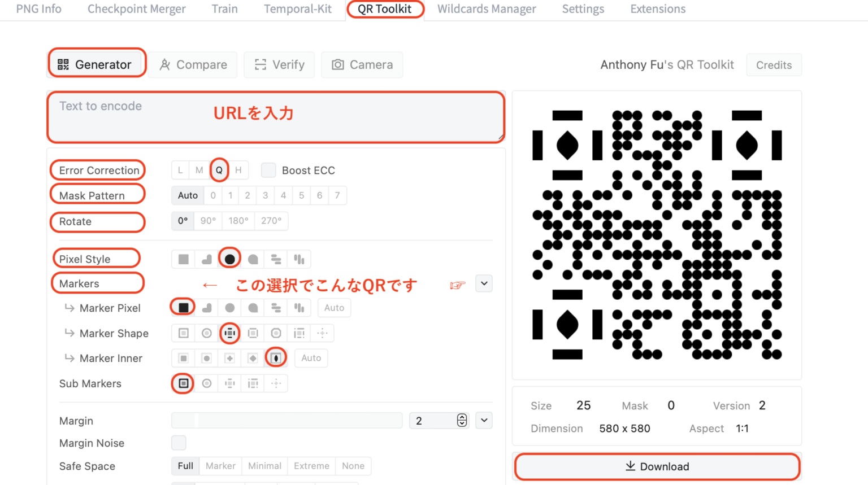Open the Camera scanning mode
The width and height of the screenshot is (868, 485).
tap(362, 65)
